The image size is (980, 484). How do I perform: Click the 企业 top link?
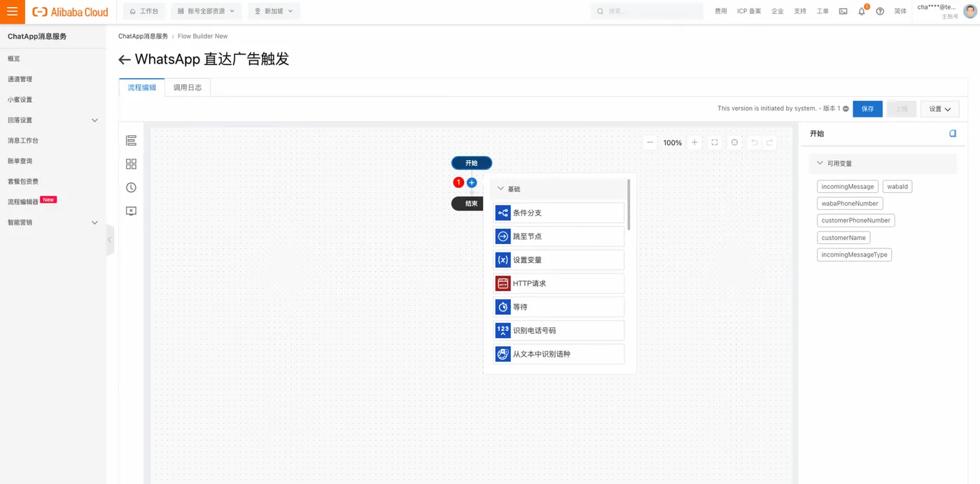(x=778, y=11)
